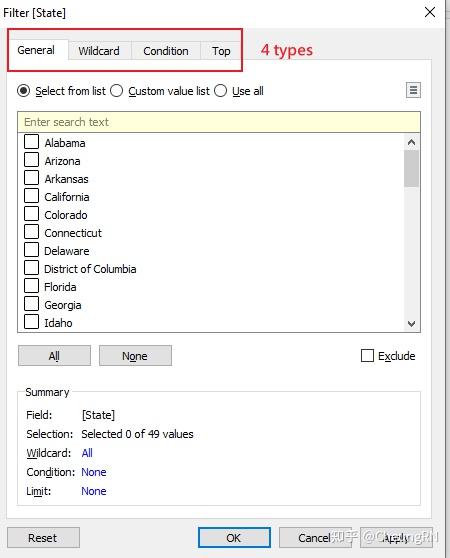The height and width of the screenshot is (558, 450).
Task: Click the 'Selected 0 of 49 values' text
Action: coord(137,434)
